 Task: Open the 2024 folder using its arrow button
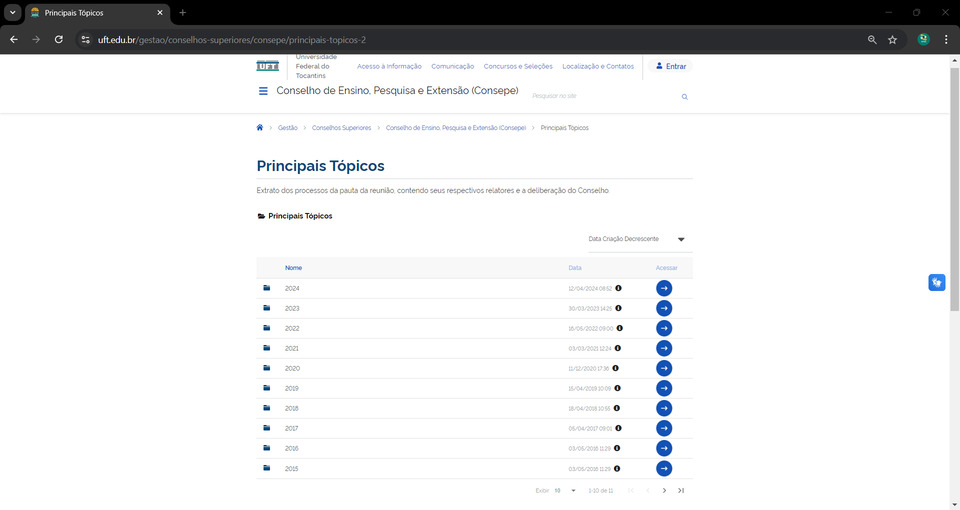pos(664,288)
